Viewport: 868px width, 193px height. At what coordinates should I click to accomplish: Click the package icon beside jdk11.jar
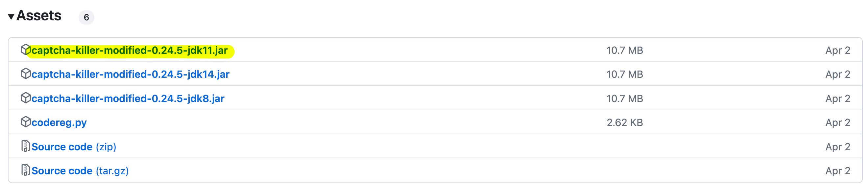click(x=26, y=50)
